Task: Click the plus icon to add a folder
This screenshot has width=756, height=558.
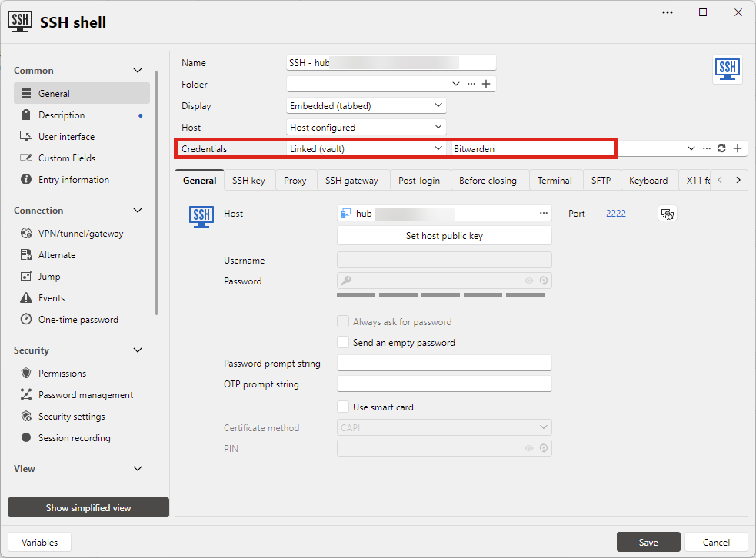Action: [x=486, y=84]
